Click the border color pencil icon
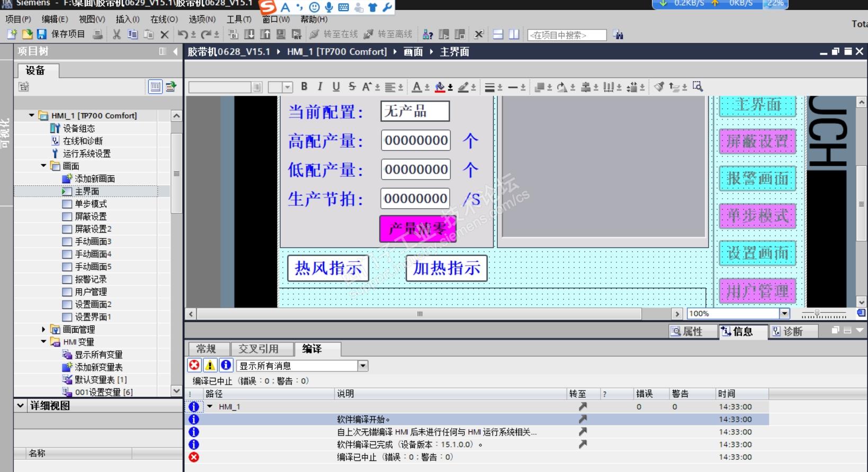Image resolution: width=868 pixels, height=472 pixels. [x=463, y=87]
